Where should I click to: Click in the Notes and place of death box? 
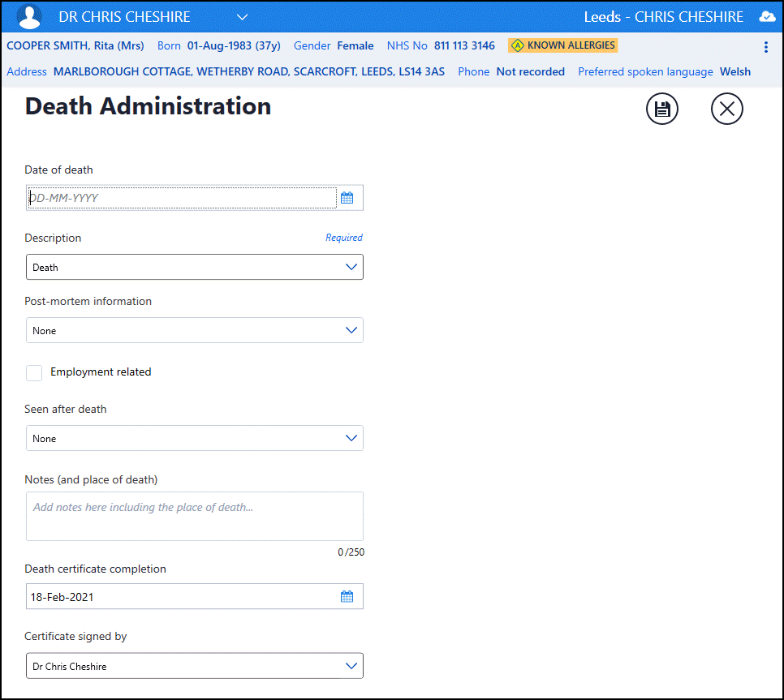[x=194, y=517]
